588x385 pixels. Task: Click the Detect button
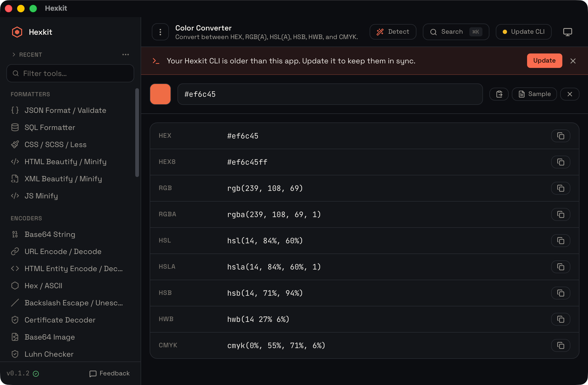pyautogui.click(x=393, y=32)
